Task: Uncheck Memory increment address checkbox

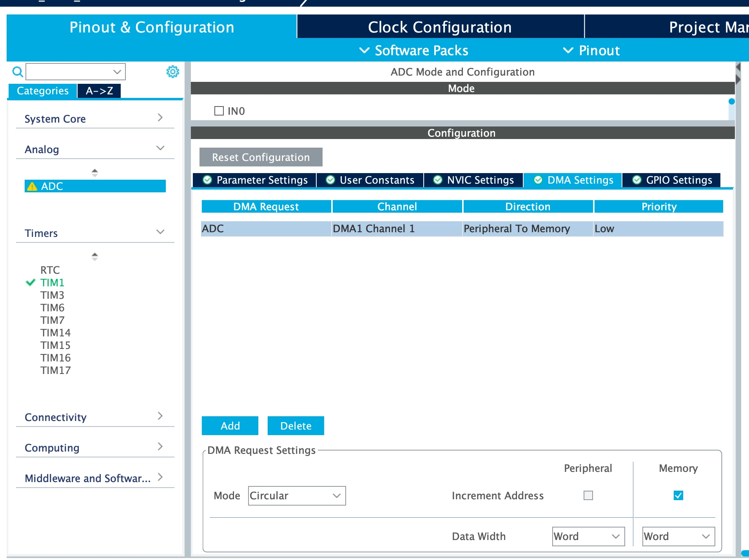Action: [678, 495]
